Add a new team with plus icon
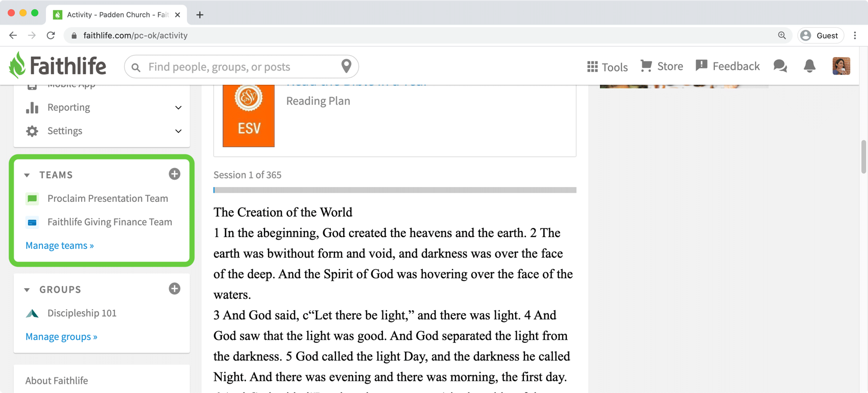 175,174
